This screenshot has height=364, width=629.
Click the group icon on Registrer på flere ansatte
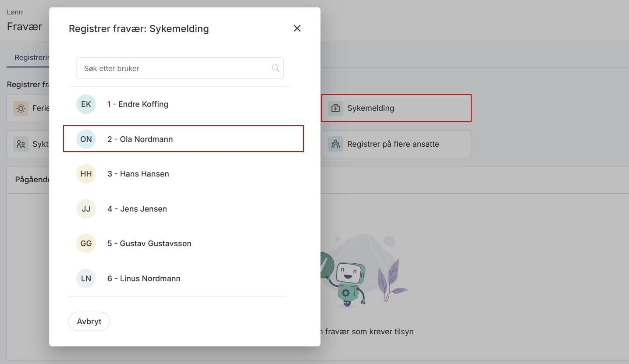[336, 144]
